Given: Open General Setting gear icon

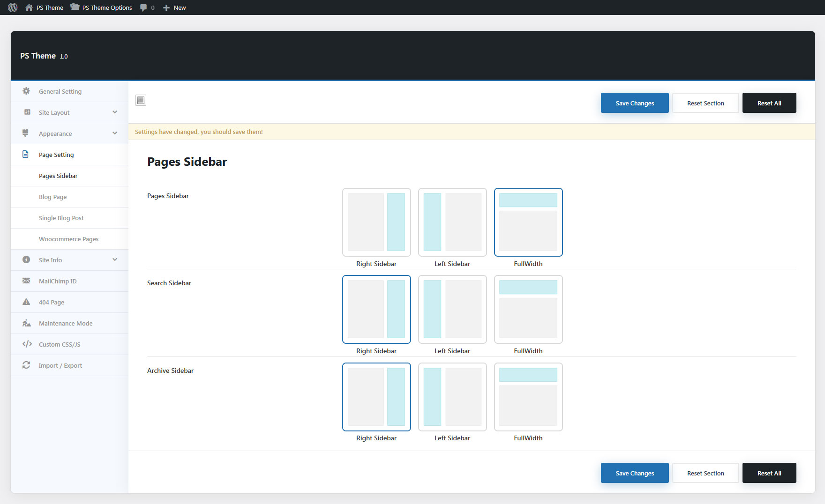Looking at the screenshot, I should [x=26, y=91].
